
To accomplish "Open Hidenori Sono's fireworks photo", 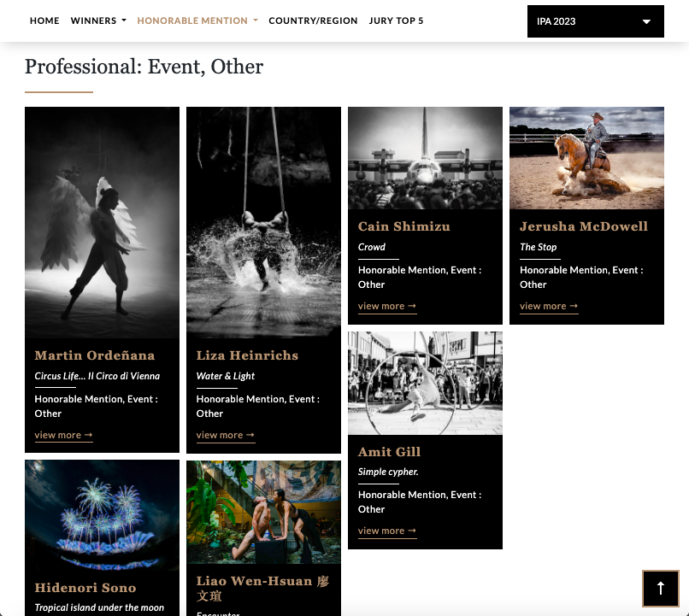I will coord(102,515).
